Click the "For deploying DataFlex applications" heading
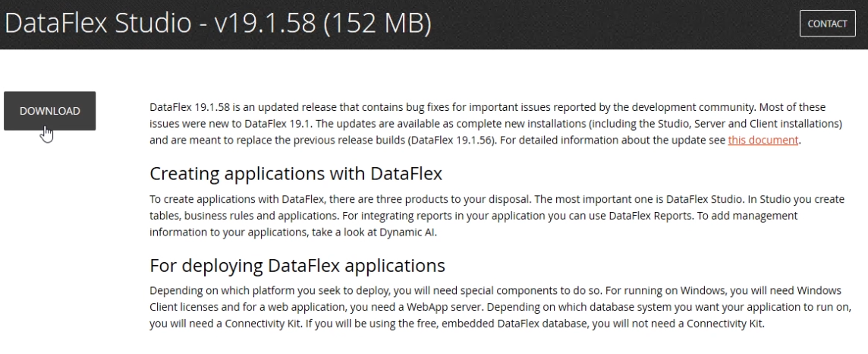Viewport: 868px width, 354px height. pyautogui.click(x=297, y=266)
